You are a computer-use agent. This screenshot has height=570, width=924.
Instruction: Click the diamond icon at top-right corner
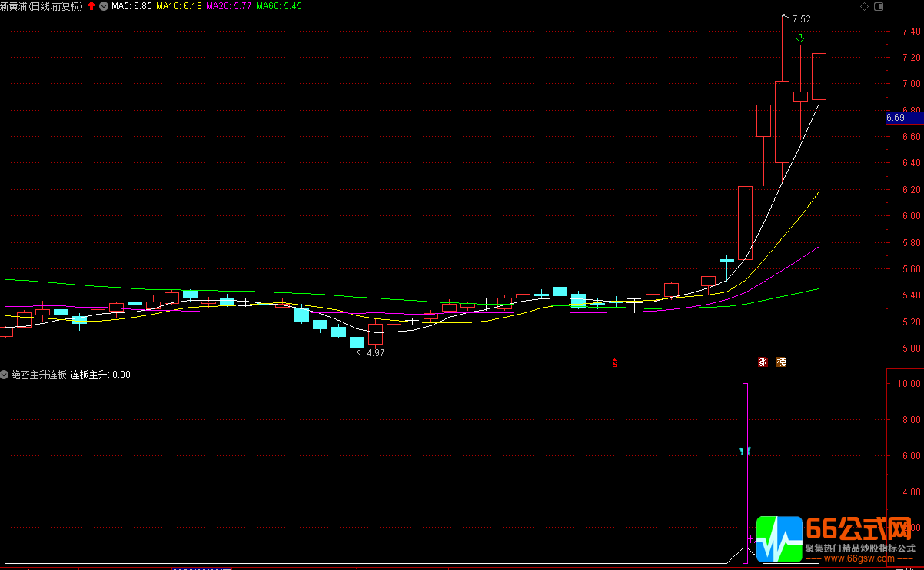point(863,6)
